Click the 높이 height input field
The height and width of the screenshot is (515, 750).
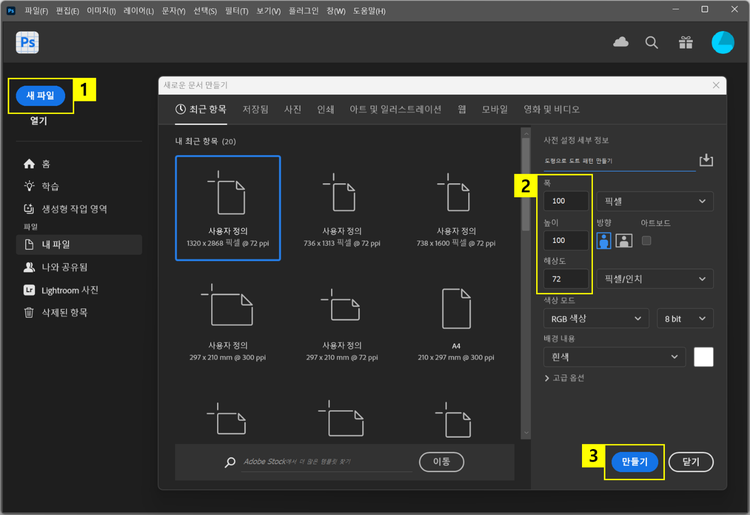point(566,241)
